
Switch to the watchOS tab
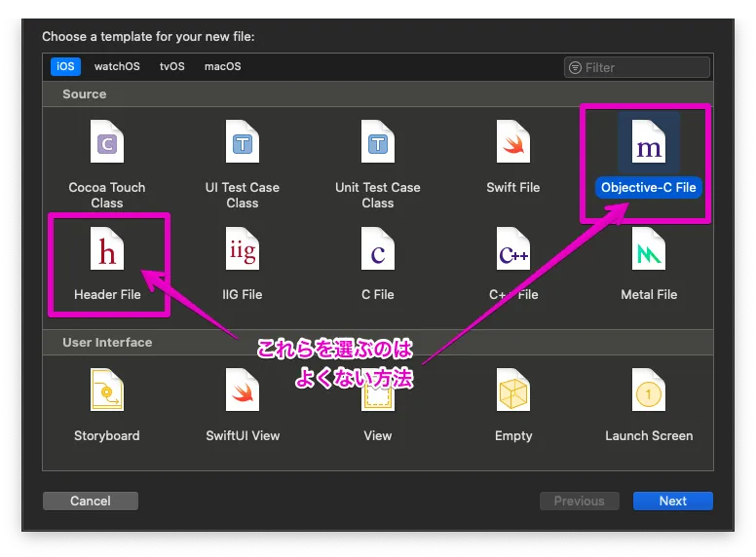point(117,67)
